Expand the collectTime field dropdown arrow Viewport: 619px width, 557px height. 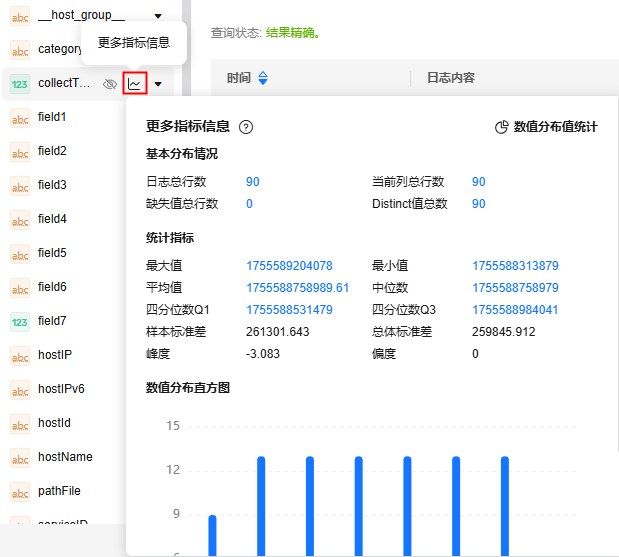pyautogui.click(x=158, y=84)
